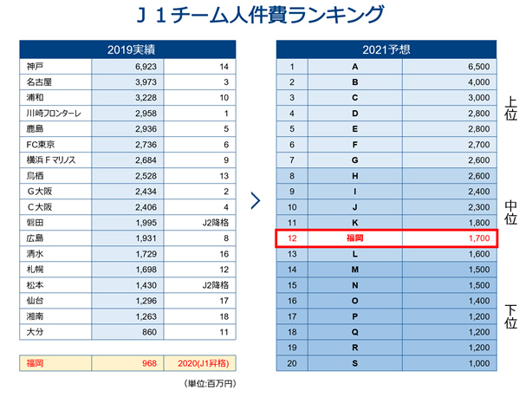The width and height of the screenshot is (532, 397).
Task: Click the 2021予想 table header
Action: click(386, 49)
